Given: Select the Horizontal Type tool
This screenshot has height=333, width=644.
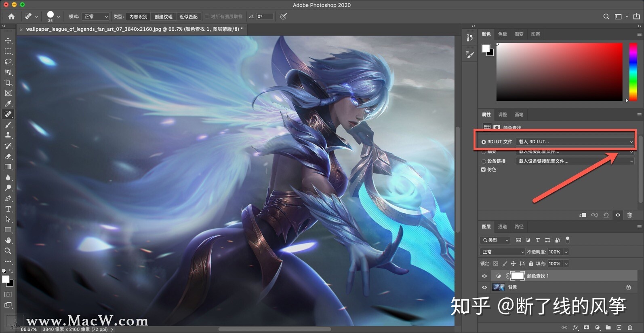Looking at the screenshot, I should [x=8, y=209].
